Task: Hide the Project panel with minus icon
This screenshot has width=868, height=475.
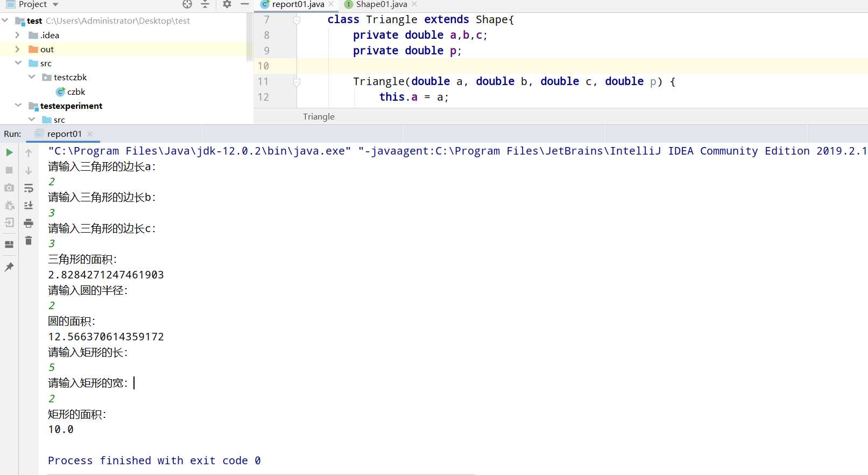Action: click(245, 4)
